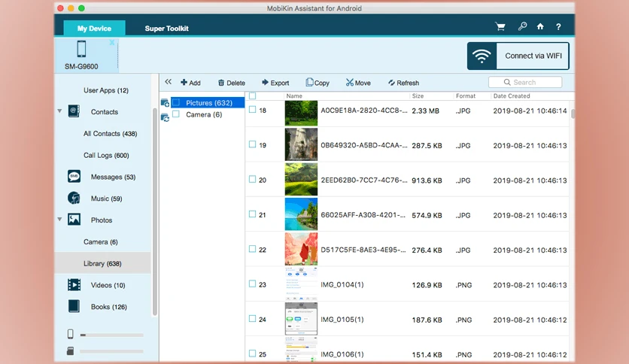Delete selected photos with Delete button

pos(232,83)
